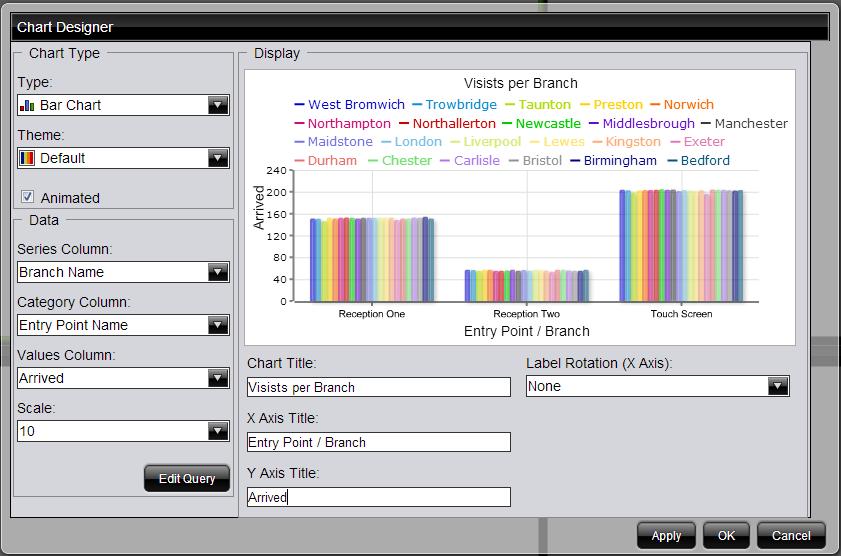Click the 'Visits per Branch' chart heading
Screen dimensions: 841x556
(521, 83)
